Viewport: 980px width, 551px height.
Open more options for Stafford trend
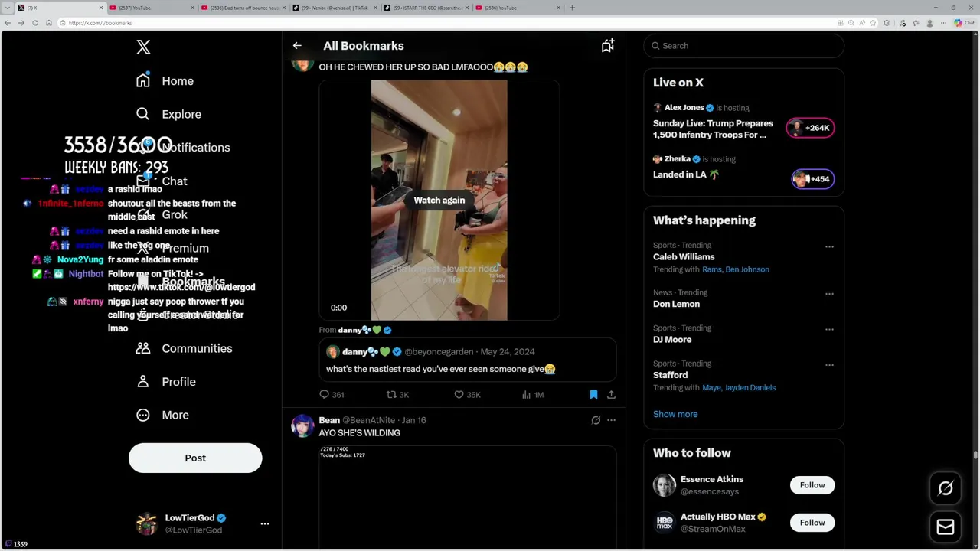(x=829, y=364)
